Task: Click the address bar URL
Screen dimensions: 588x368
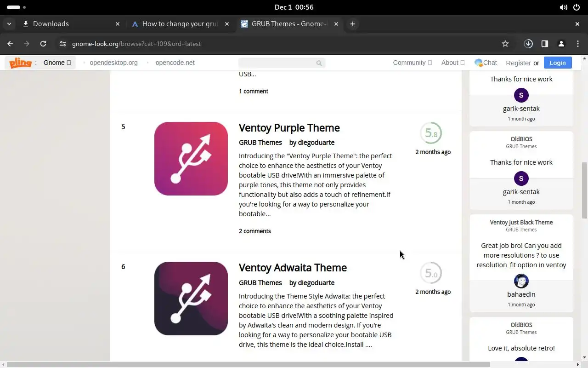Action: (x=136, y=44)
